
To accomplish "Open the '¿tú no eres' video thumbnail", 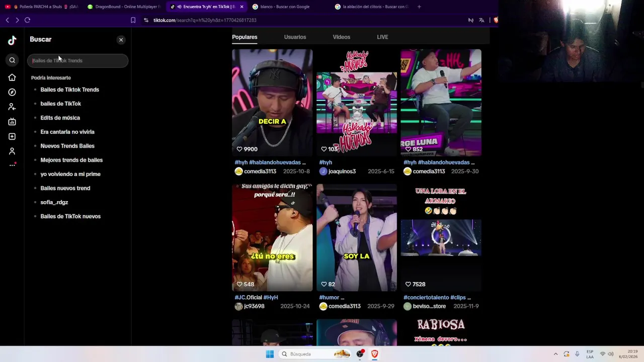I will [x=272, y=237].
